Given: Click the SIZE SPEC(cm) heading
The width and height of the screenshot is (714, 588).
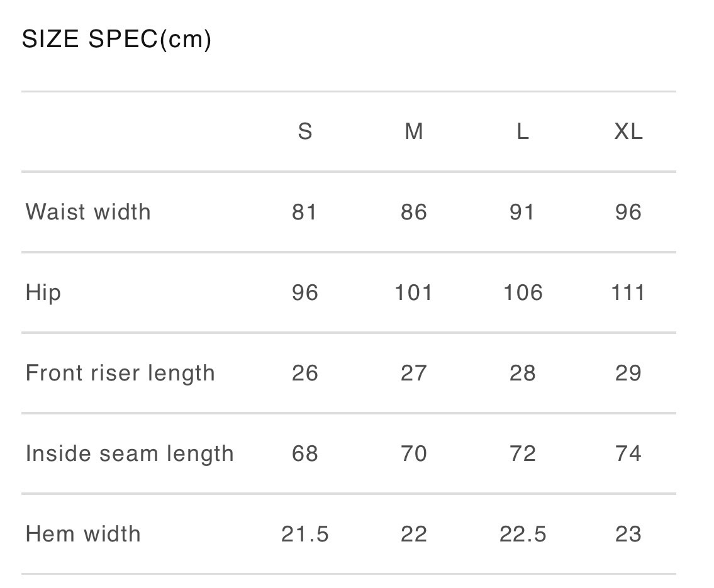Looking at the screenshot, I should [116, 40].
